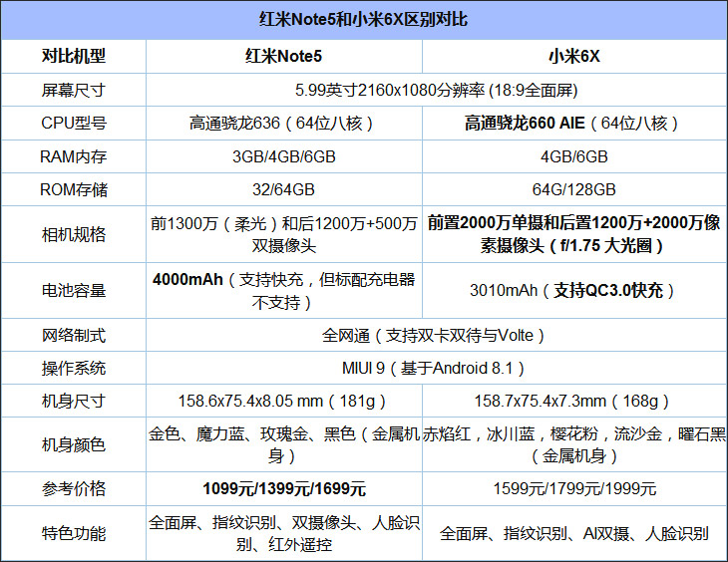The height and width of the screenshot is (562, 728).
Task: Click the cell '全面屏、指纹识别、AI双摄、人脸识别'
Action: (x=574, y=533)
